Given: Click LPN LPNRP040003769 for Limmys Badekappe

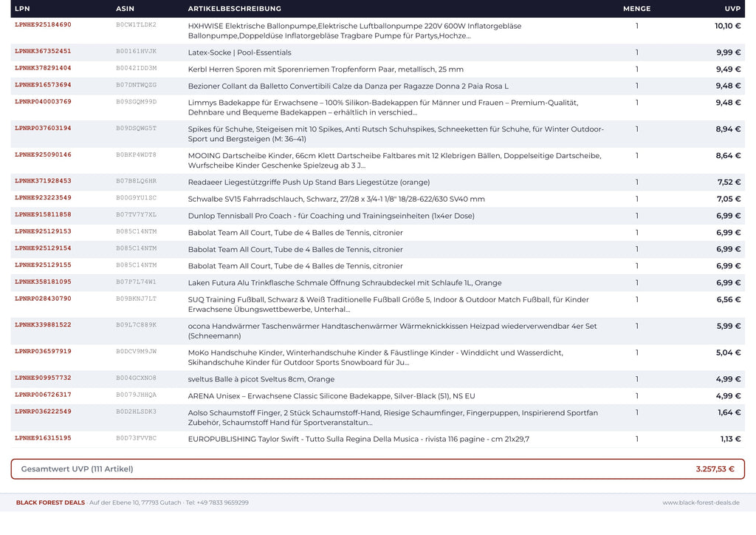Looking at the screenshot, I should 43,102.
